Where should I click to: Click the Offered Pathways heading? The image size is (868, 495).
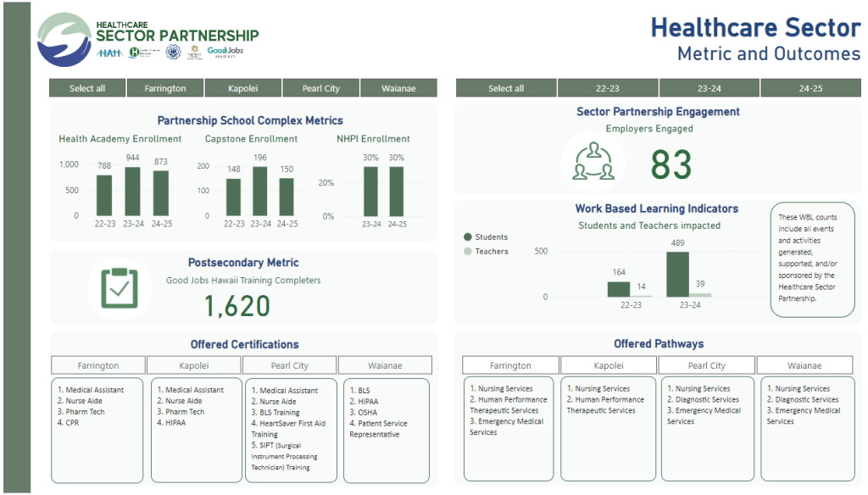pos(659,344)
